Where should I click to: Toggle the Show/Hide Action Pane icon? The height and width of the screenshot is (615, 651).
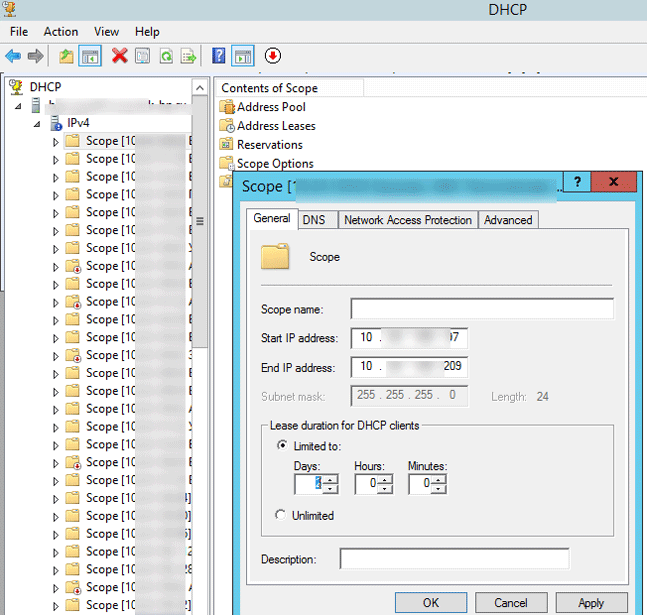[x=242, y=56]
